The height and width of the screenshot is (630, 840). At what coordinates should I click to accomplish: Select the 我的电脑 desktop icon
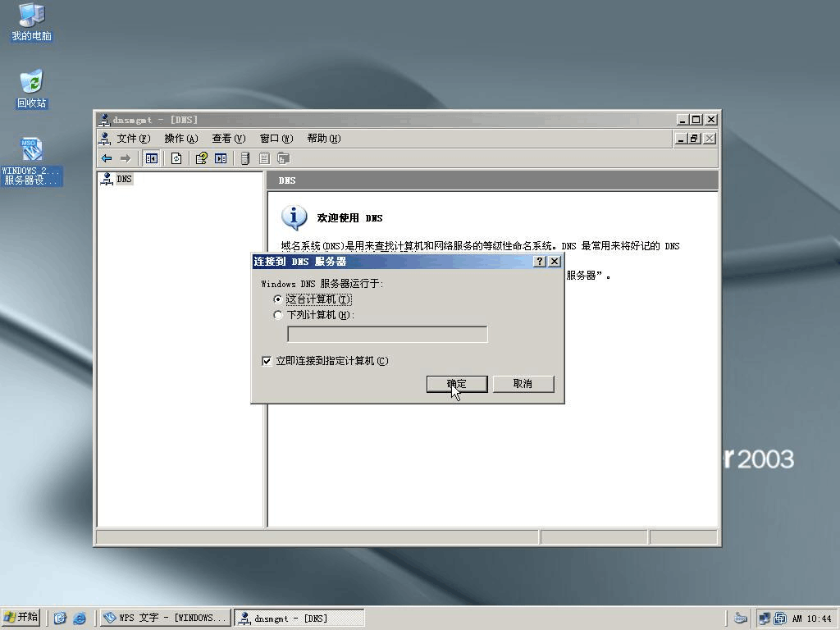tap(31, 22)
